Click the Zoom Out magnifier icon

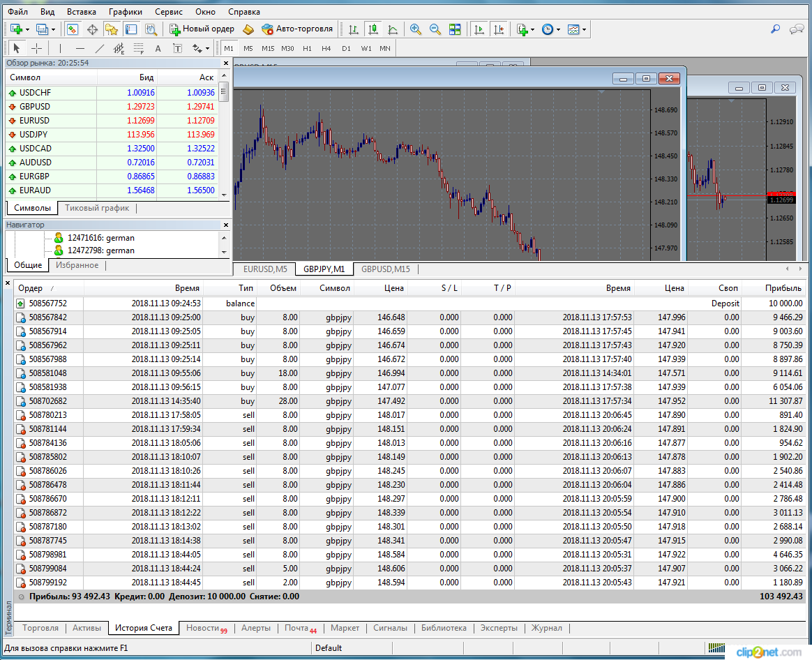click(435, 29)
